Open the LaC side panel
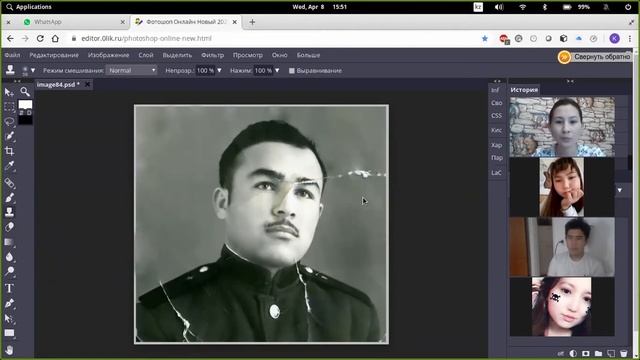 click(496, 173)
